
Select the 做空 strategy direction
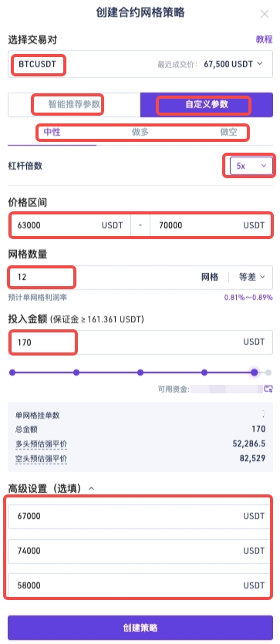tap(228, 132)
